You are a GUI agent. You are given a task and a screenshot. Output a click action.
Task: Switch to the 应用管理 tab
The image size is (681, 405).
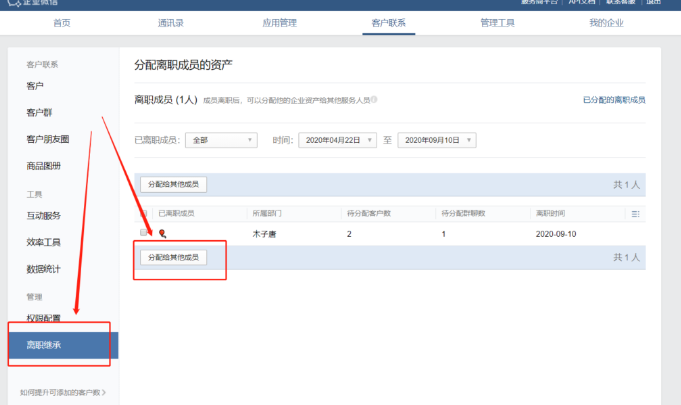click(x=281, y=22)
